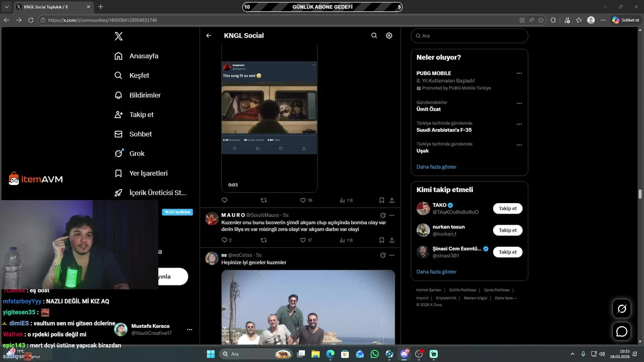Open account menu for Mustafa Karaca
The width and height of the screenshot is (644, 362).
click(154, 329)
